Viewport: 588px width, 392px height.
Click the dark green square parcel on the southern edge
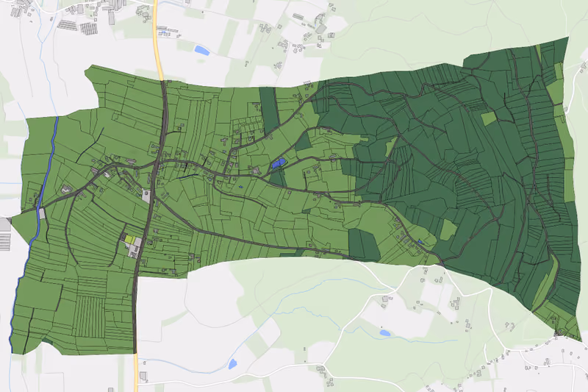tap(363, 244)
